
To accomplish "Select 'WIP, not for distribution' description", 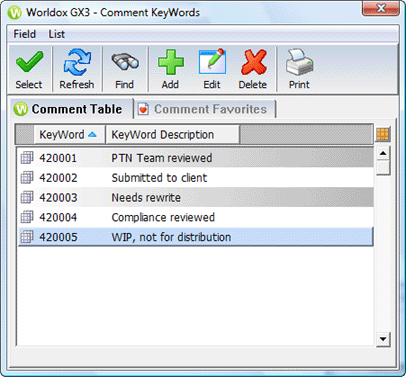I will point(171,237).
